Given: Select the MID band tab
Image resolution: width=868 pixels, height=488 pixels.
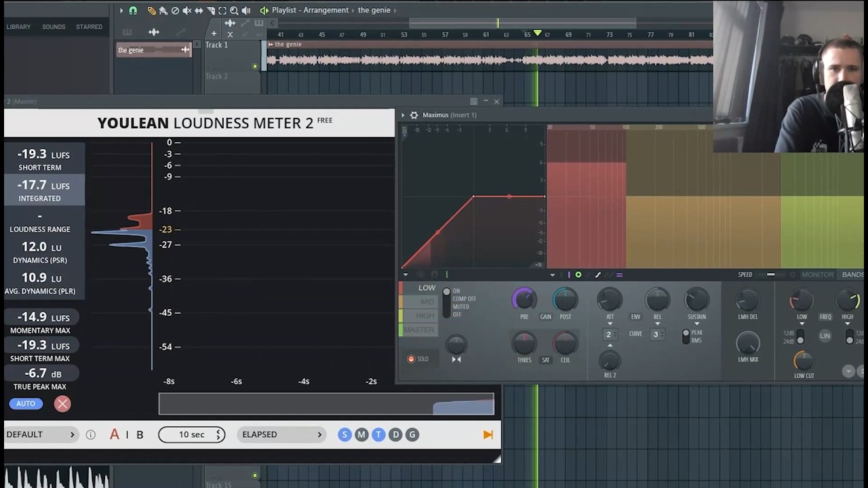Looking at the screenshot, I should pos(420,302).
